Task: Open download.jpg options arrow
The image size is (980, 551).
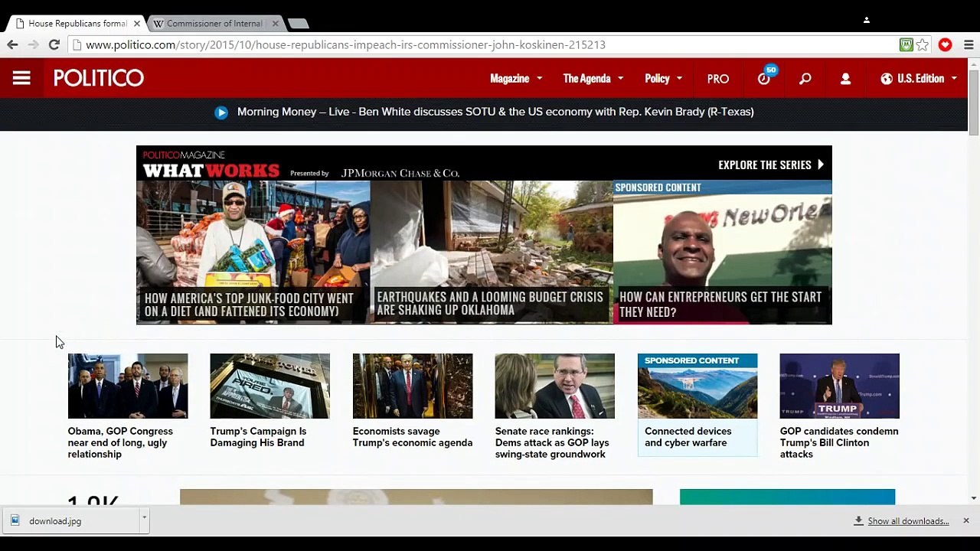Action: point(144,519)
